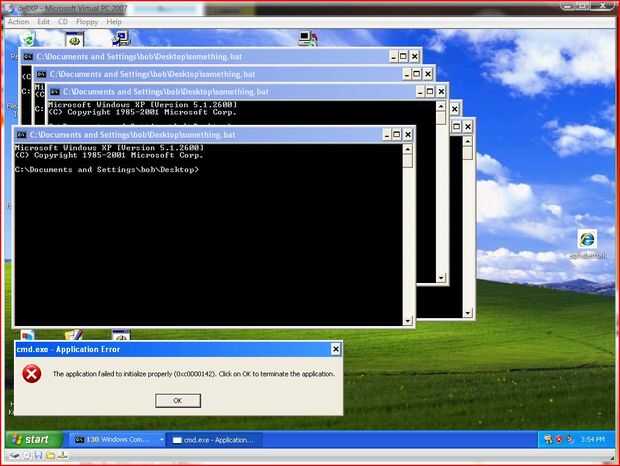The width and height of the screenshot is (620, 466).
Task: Click scroll-down arrow in third something.bat window
Action: (441, 277)
